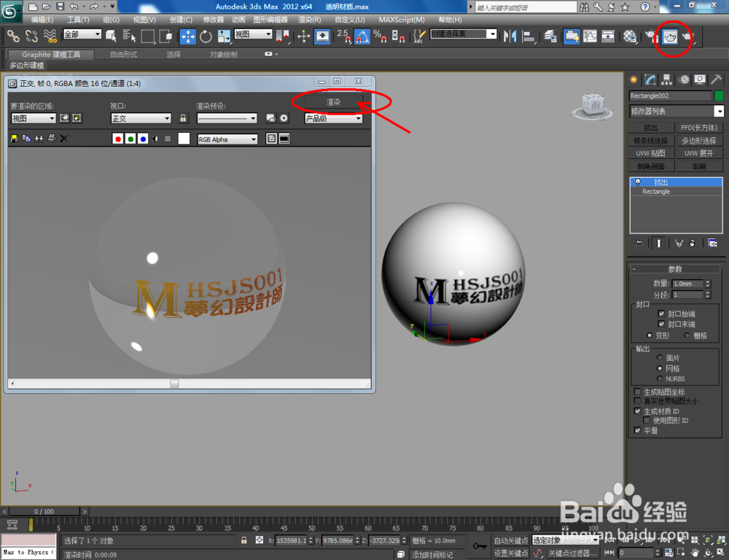This screenshot has width=729, height=560.
Task: Open the Align tool
Action: pos(528,36)
